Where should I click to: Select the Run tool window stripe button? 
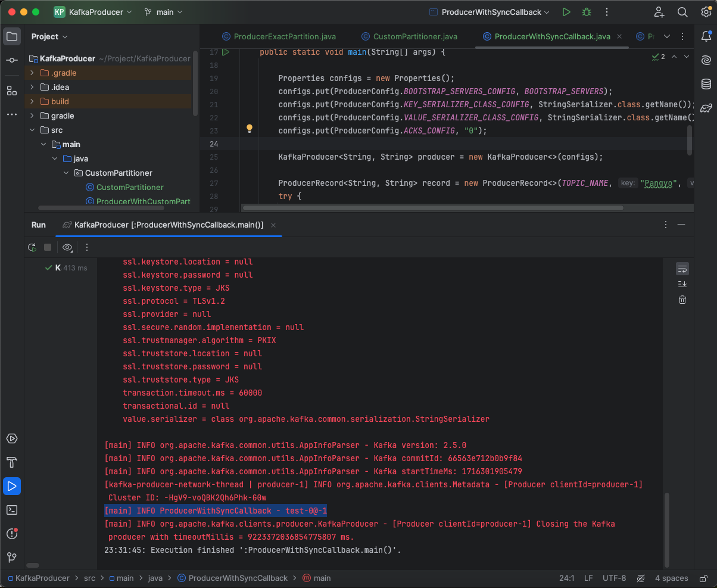point(12,486)
